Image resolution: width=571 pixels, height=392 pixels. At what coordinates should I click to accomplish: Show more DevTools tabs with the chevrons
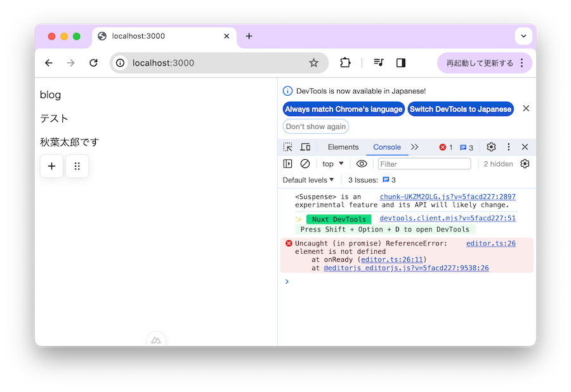tap(415, 147)
